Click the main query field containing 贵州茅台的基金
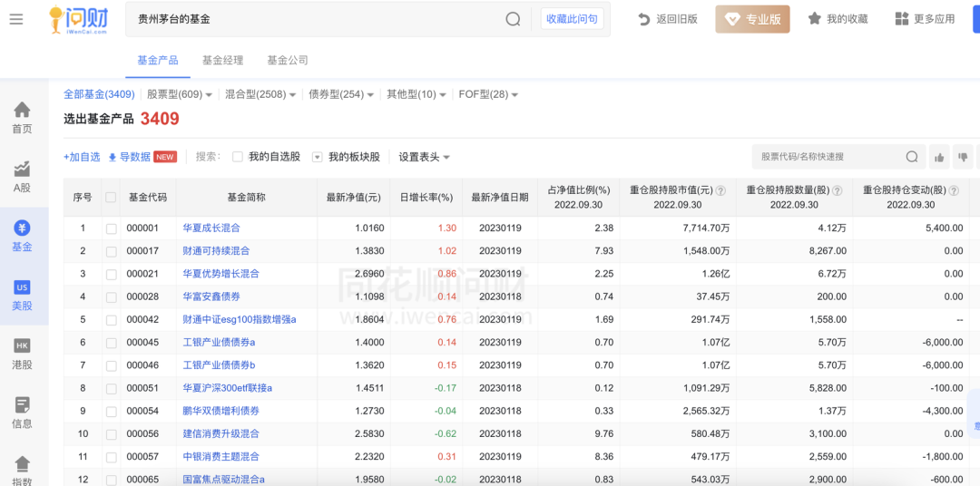The image size is (980, 486). click(x=316, y=19)
